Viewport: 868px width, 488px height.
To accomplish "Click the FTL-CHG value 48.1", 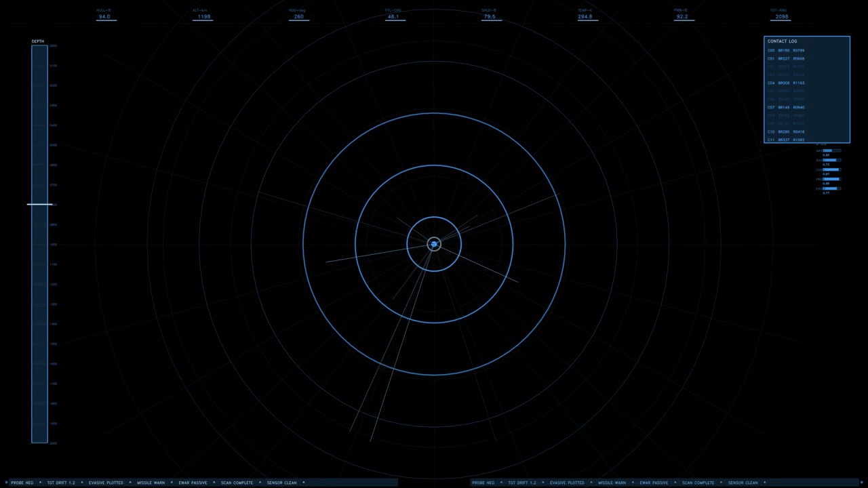I will pos(393,16).
